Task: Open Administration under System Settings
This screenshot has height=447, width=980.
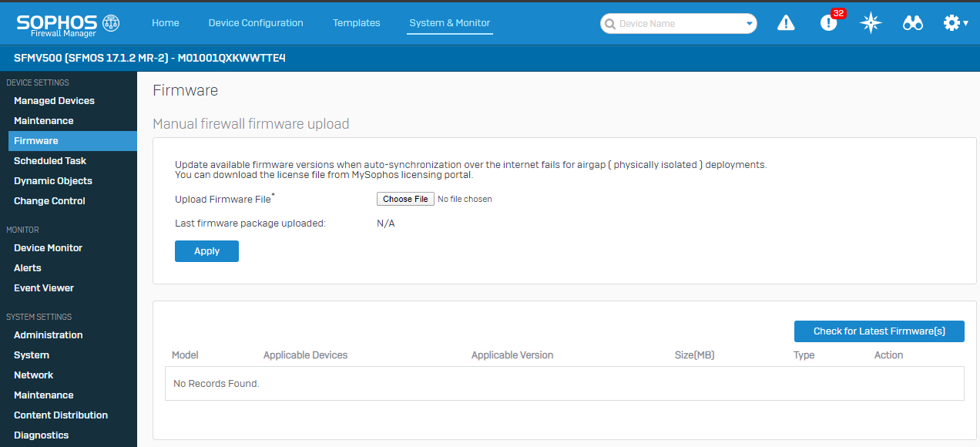Action: click(x=49, y=335)
